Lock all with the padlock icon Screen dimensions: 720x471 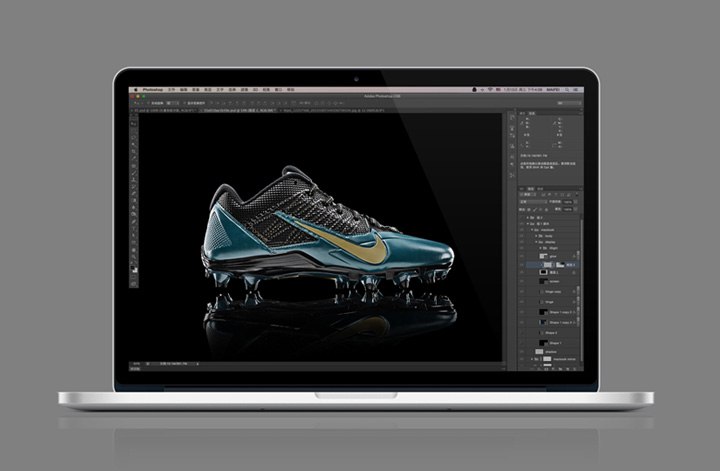(x=546, y=209)
